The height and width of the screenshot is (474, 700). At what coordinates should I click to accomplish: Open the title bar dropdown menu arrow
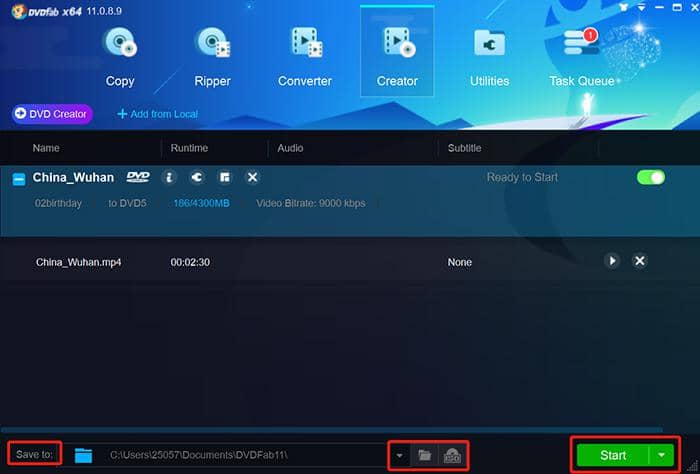[642, 8]
